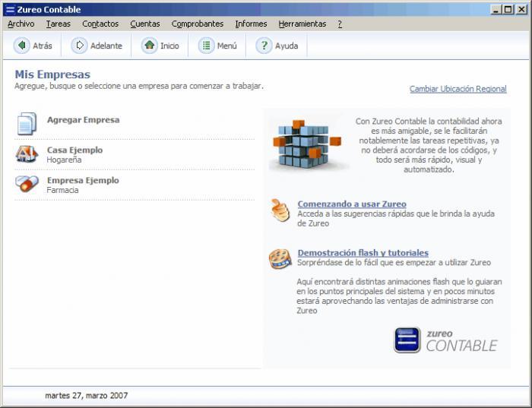Click the Agregar Empresa documents icon

point(27,123)
